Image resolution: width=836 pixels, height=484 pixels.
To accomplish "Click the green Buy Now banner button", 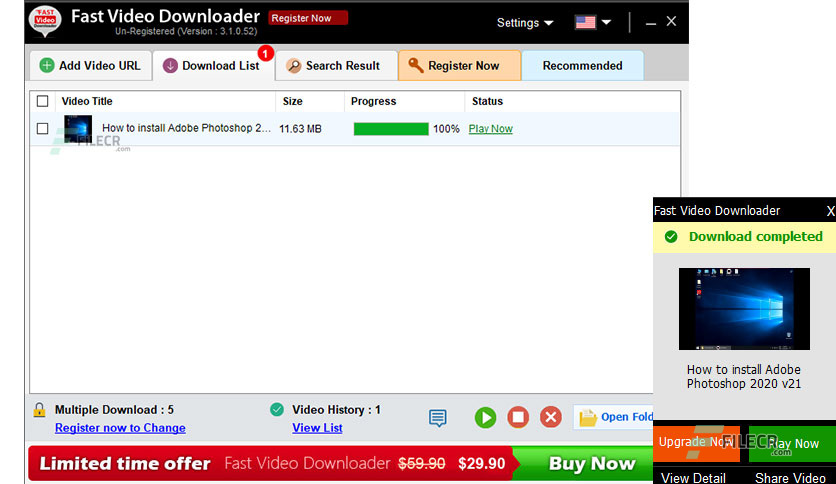I will [585, 463].
